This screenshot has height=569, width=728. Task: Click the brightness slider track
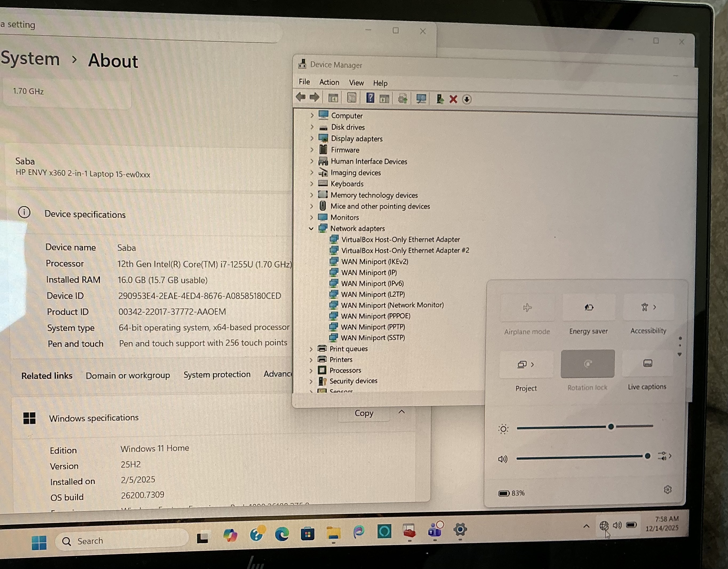pos(567,427)
